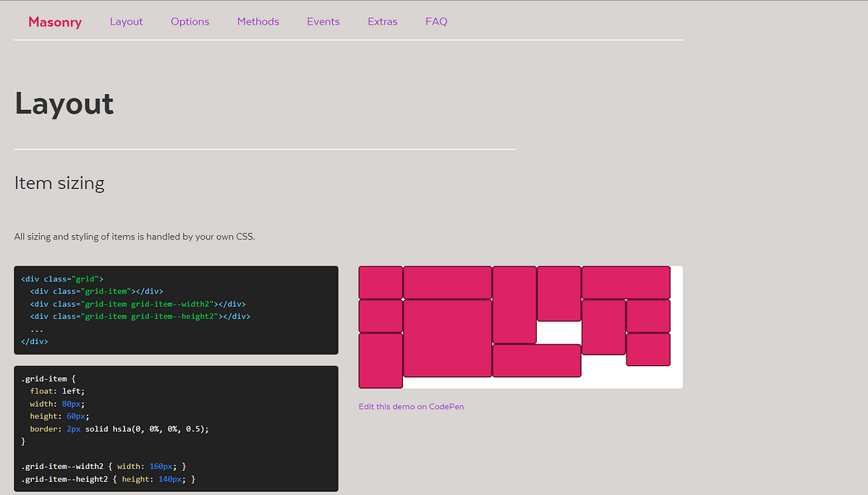Open this demo on CodePen
868x495 pixels.
(411, 406)
